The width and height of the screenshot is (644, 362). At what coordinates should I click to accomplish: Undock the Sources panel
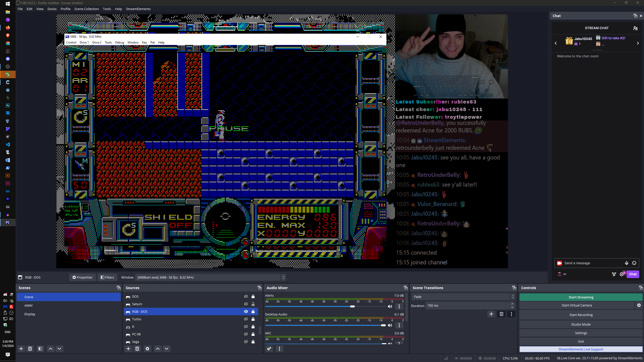259,288
